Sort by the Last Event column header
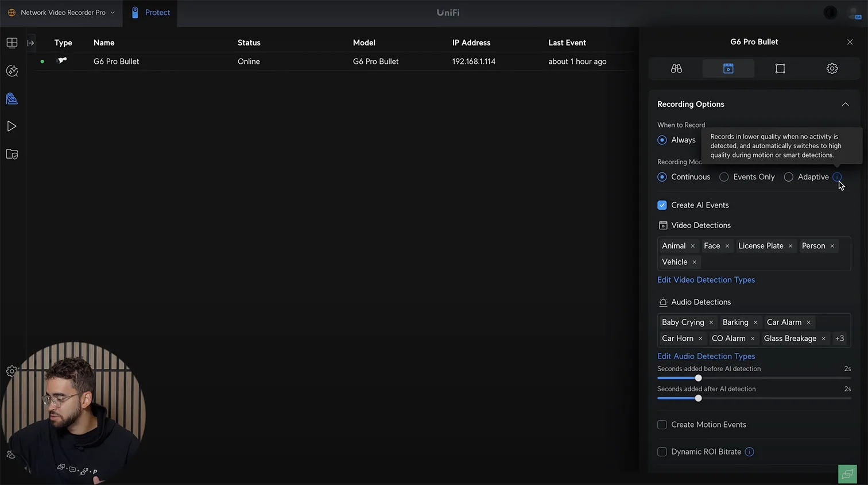Screen dimensions: 868x485 567,43
